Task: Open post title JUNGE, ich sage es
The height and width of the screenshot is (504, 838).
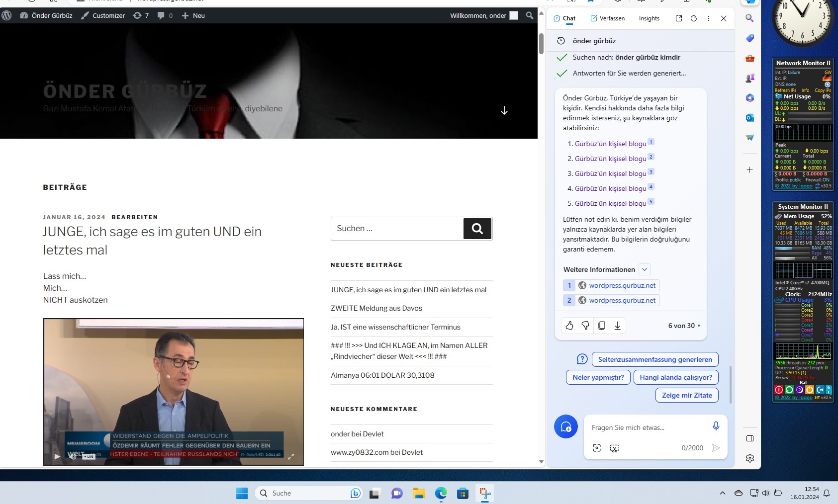Action: tap(152, 241)
